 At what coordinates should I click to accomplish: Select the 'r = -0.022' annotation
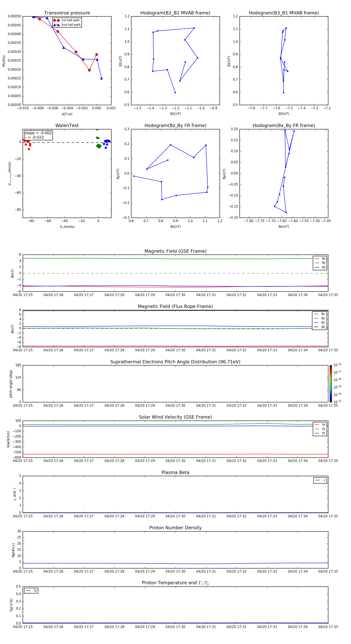click(35, 137)
